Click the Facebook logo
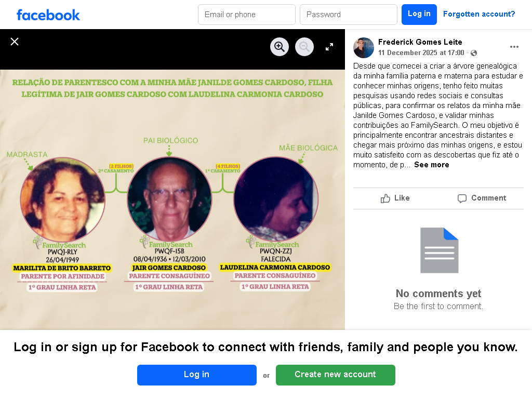 [x=48, y=15]
